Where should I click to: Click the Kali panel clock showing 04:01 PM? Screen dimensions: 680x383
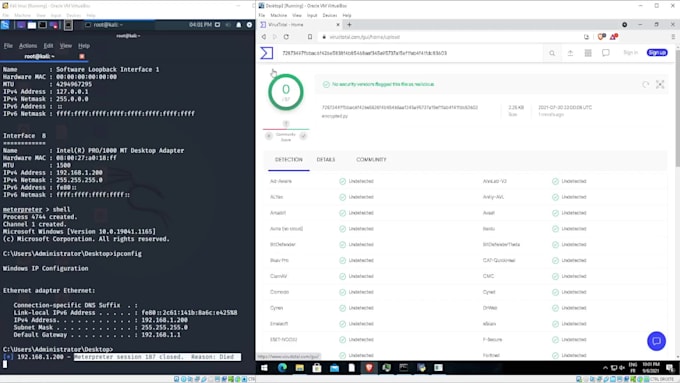200,25
